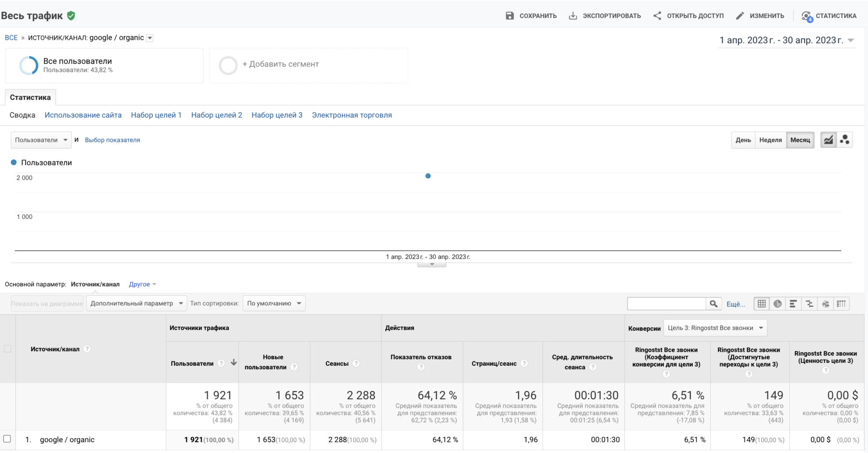
Task: Open the Статистика insights icon
Action: point(807,16)
